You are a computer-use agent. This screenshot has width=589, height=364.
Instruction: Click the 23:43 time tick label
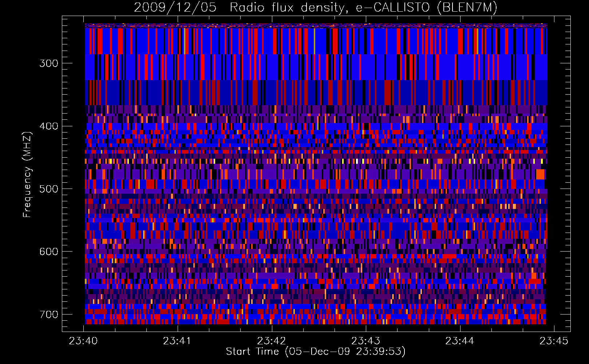click(365, 341)
